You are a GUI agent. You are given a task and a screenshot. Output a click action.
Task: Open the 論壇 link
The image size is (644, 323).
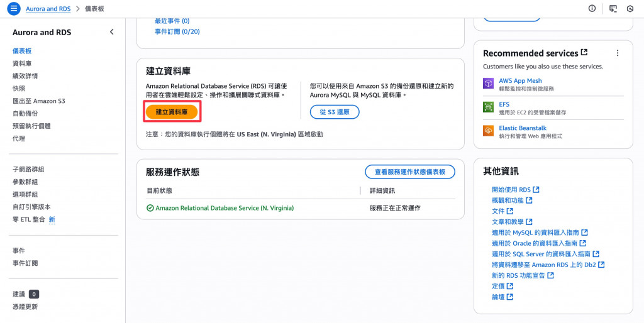point(502,297)
